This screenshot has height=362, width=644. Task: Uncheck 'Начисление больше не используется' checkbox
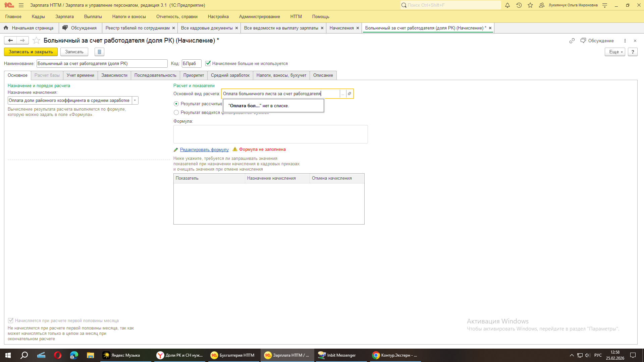(x=208, y=63)
